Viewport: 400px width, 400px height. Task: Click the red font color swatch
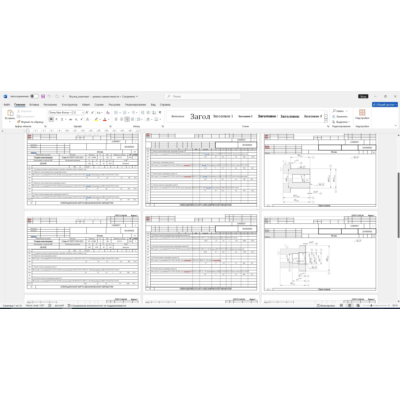coord(105,119)
